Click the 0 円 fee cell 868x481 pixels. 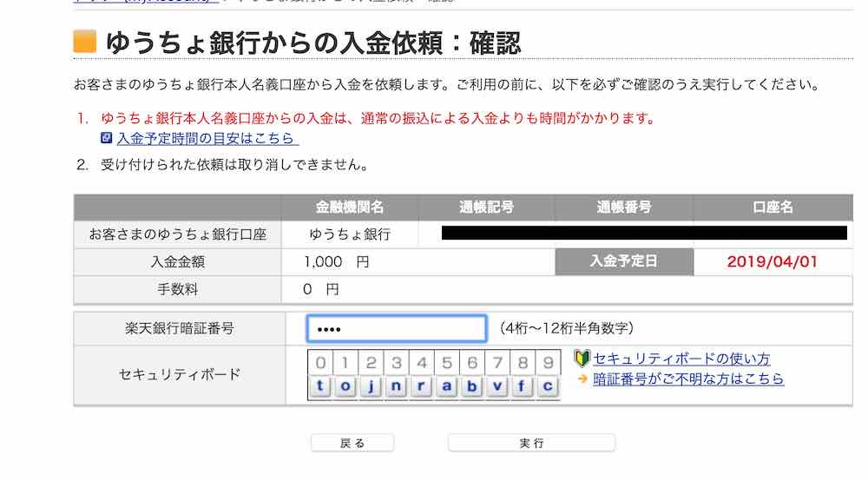click(567, 289)
